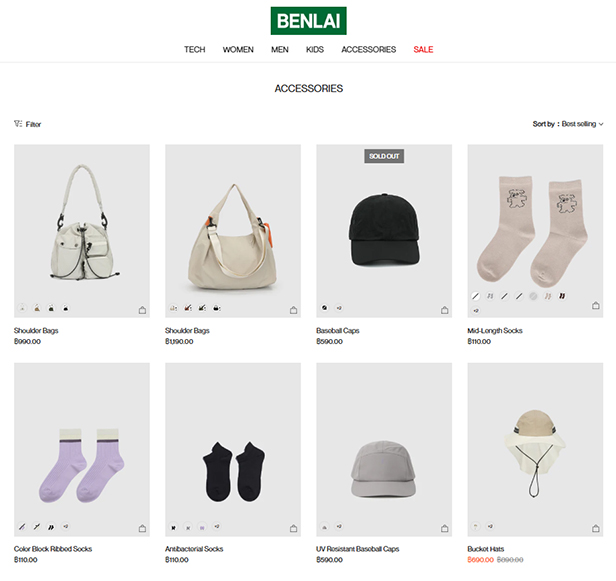Image resolution: width=616 pixels, height=581 pixels.
Task: Click the BENLAI logo
Action: pyautogui.click(x=308, y=21)
